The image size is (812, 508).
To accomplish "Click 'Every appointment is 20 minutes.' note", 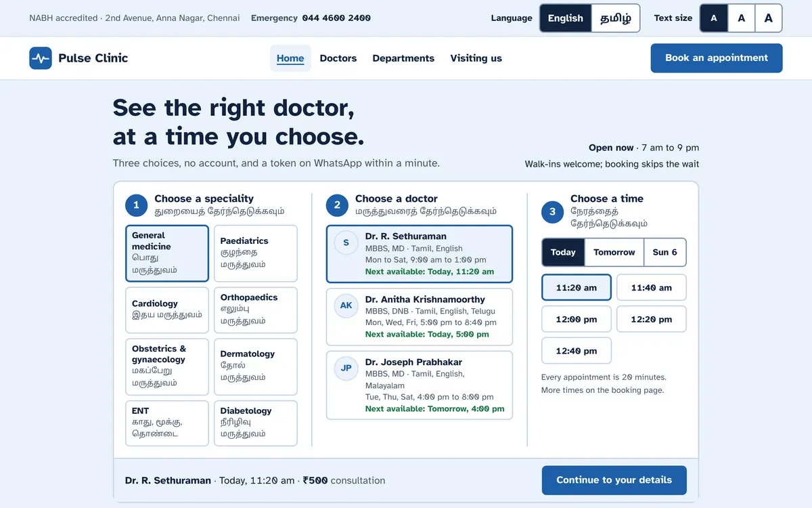I will (x=604, y=377).
